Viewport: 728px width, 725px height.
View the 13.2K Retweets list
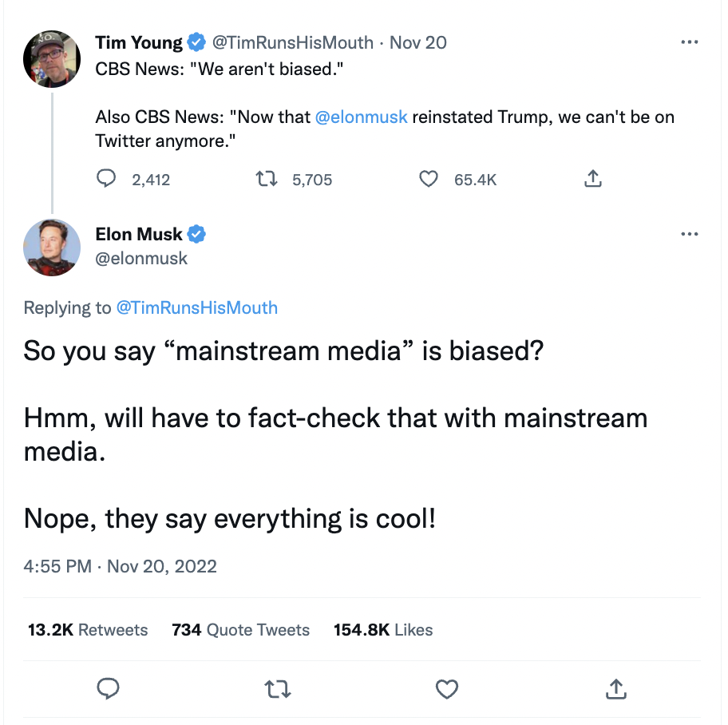click(x=88, y=630)
